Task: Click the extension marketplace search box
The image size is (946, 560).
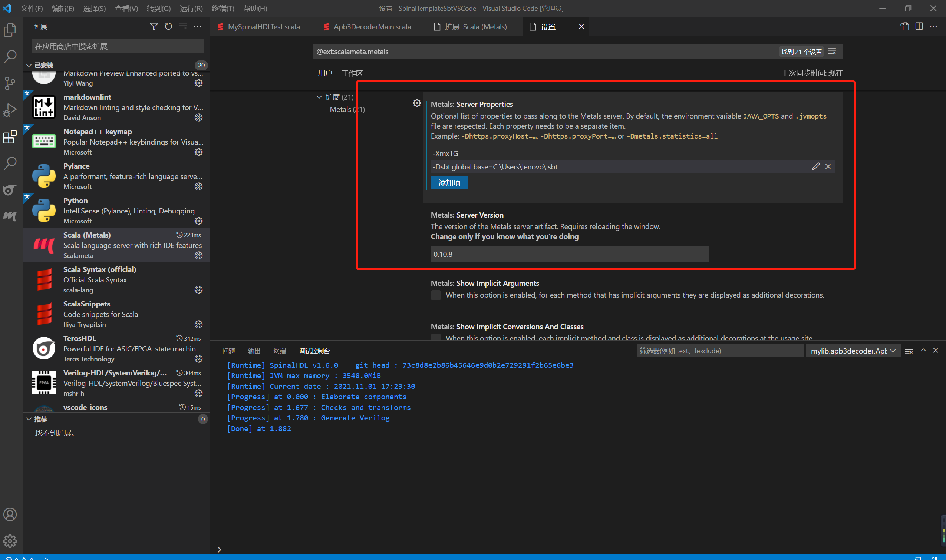Action: click(118, 46)
